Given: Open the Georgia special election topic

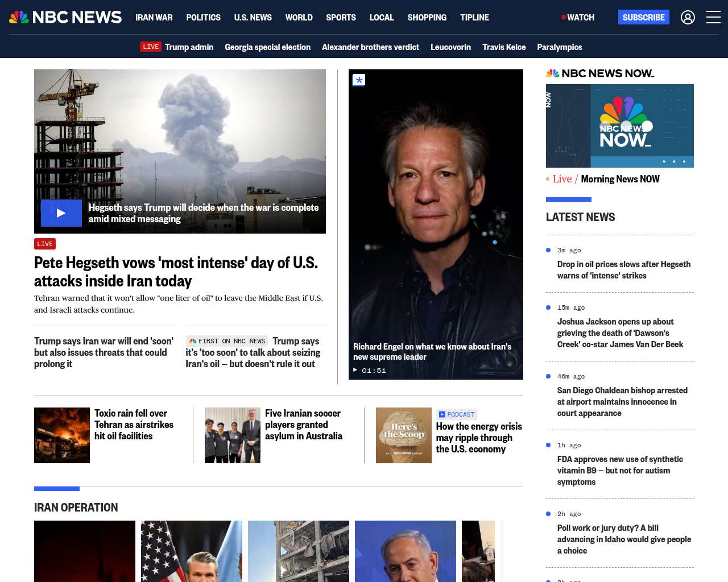Looking at the screenshot, I should 267,47.
